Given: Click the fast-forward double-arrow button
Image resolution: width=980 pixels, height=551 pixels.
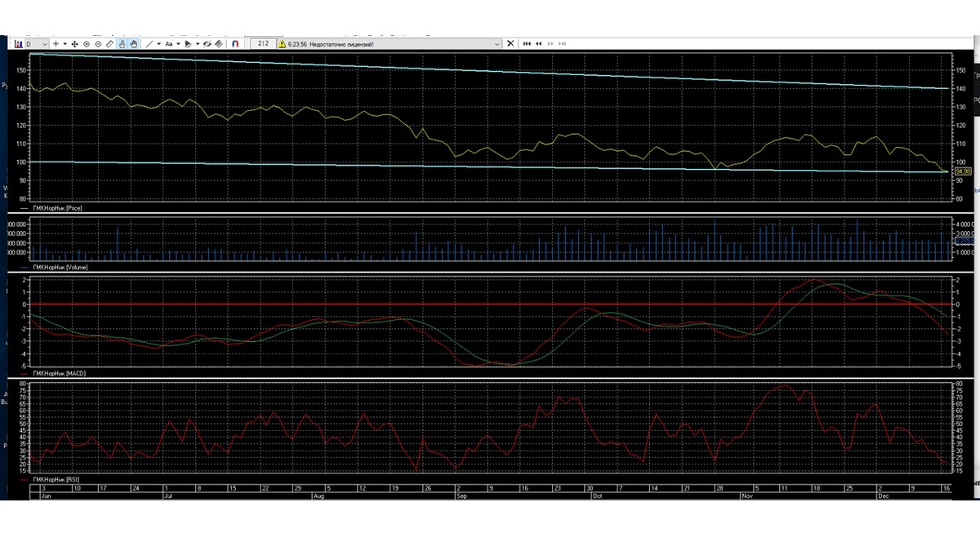Looking at the screenshot, I should pyautogui.click(x=550, y=43).
